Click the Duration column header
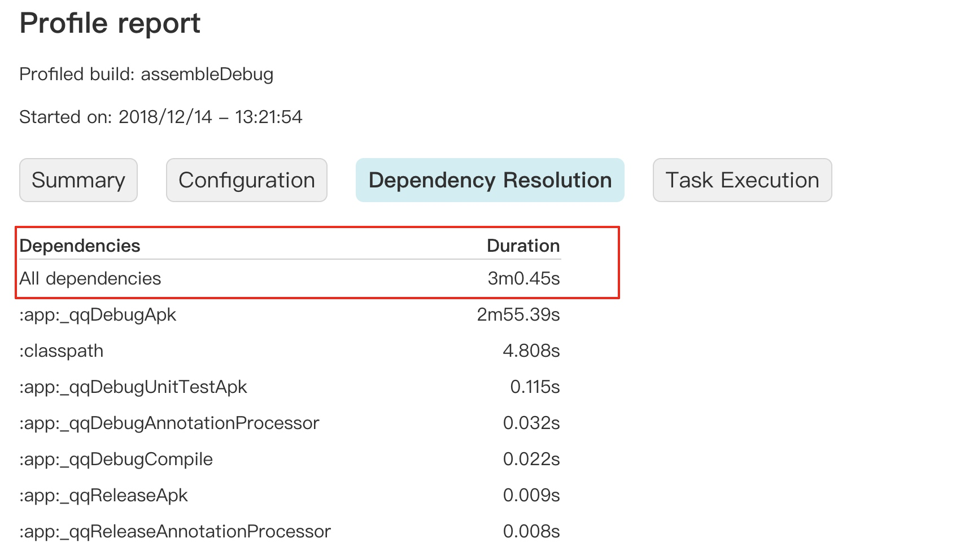Screen dimensions: 960x560 (523, 246)
